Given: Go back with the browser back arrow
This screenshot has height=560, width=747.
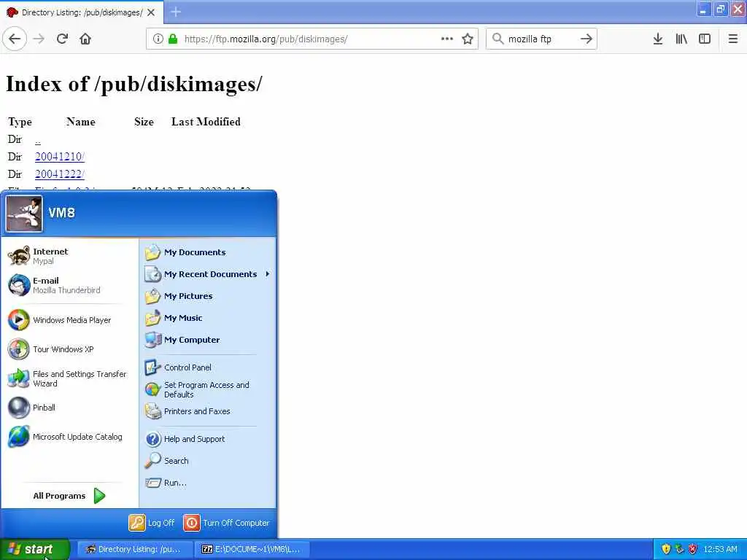Looking at the screenshot, I should click(15, 39).
